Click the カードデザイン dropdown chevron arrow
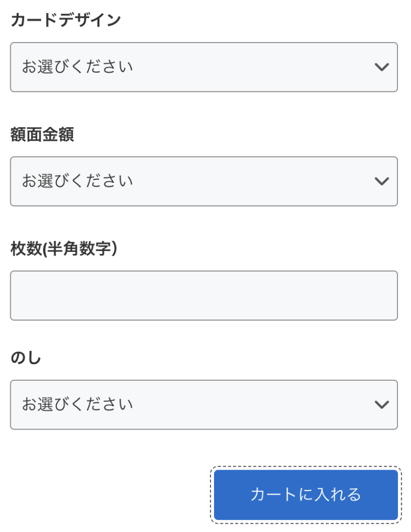This screenshot has height=532, width=411. [381, 67]
